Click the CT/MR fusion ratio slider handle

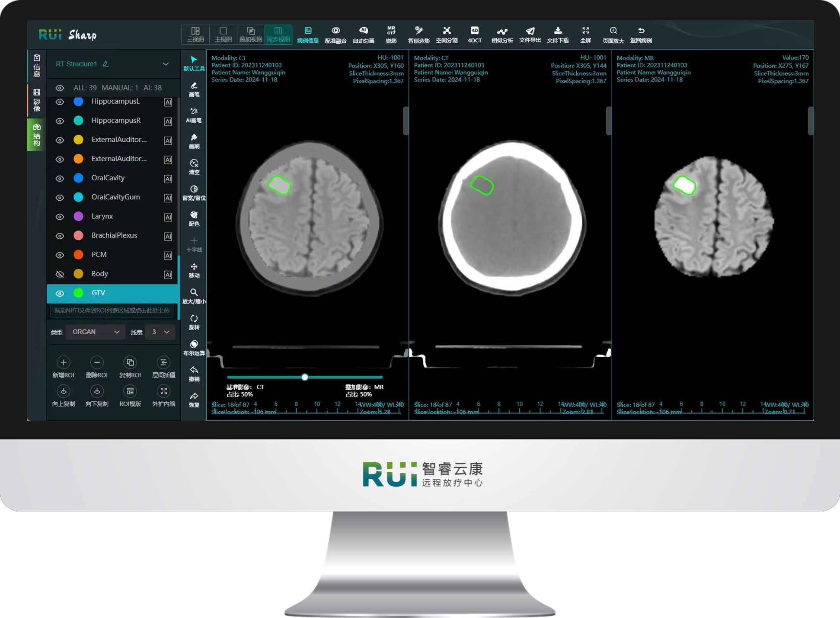tap(305, 377)
